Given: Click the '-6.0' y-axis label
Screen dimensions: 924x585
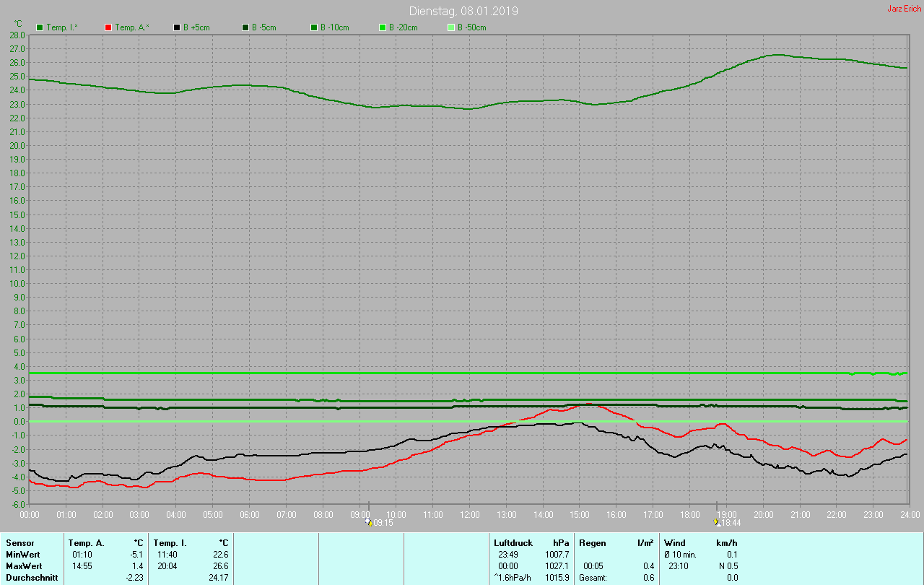Looking at the screenshot, I should click(x=17, y=504).
